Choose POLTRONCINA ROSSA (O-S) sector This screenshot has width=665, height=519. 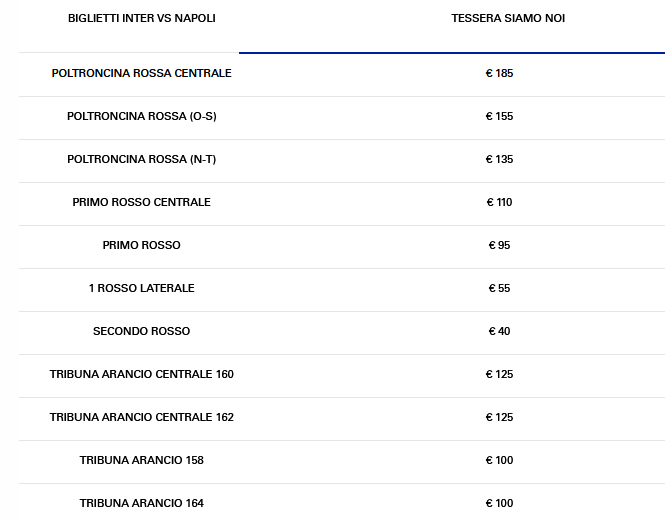pos(141,117)
